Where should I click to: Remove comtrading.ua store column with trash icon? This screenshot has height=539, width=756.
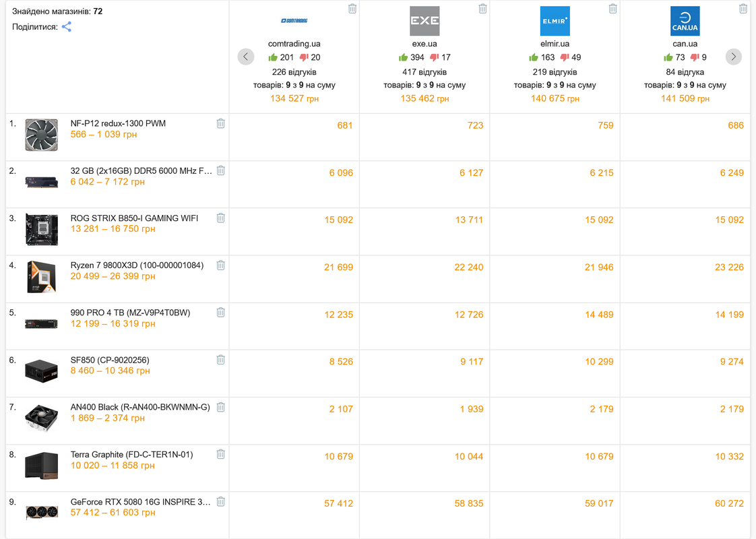pyautogui.click(x=352, y=9)
